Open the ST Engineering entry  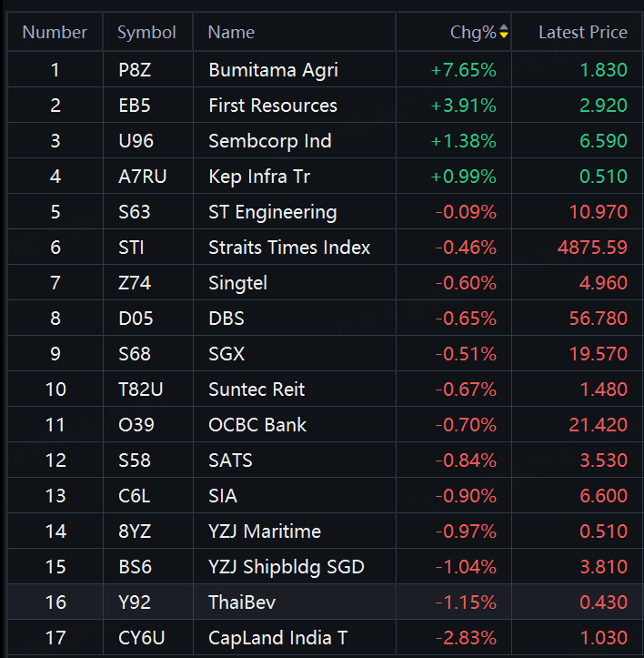coord(272,212)
